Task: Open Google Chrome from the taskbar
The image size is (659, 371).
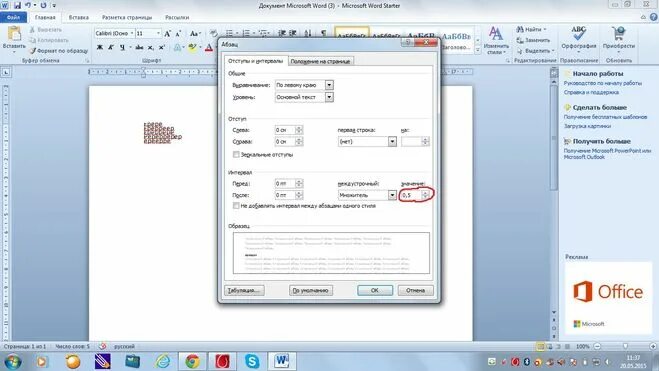Action: [192, 361]
